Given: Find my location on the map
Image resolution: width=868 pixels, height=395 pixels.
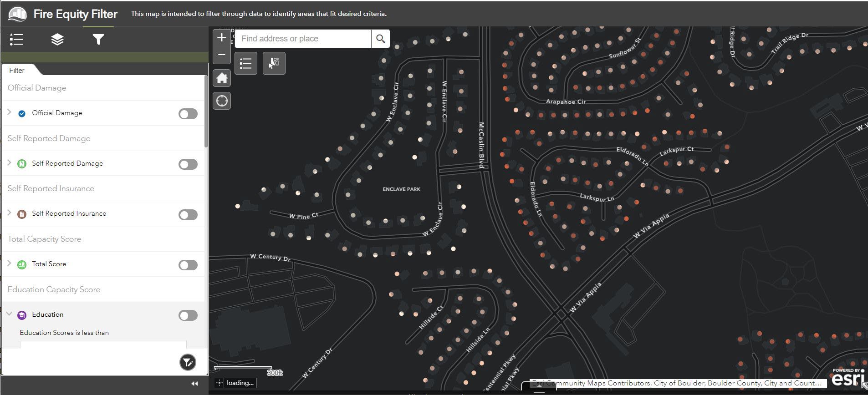Looking at the screenshot, I should pos(222,101).
